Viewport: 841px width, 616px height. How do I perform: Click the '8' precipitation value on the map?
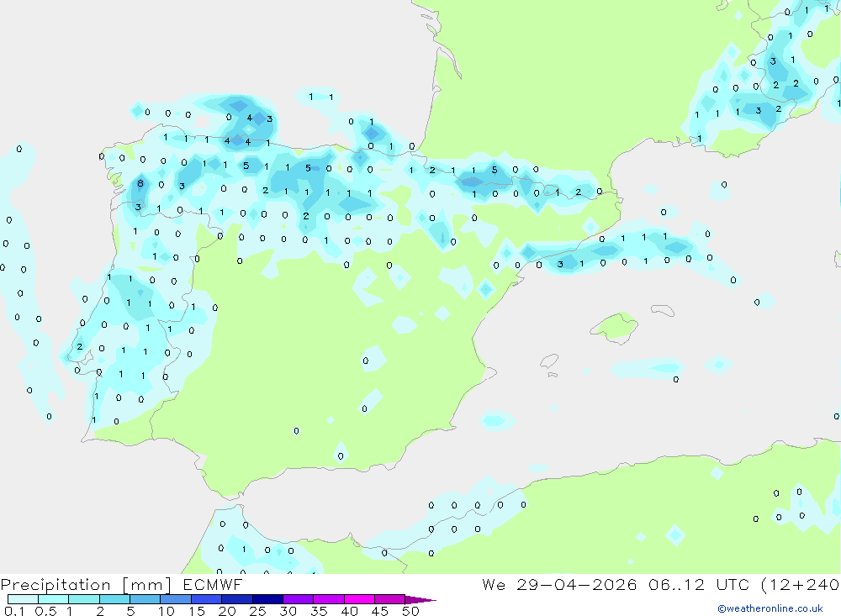[x=140, y=183]
